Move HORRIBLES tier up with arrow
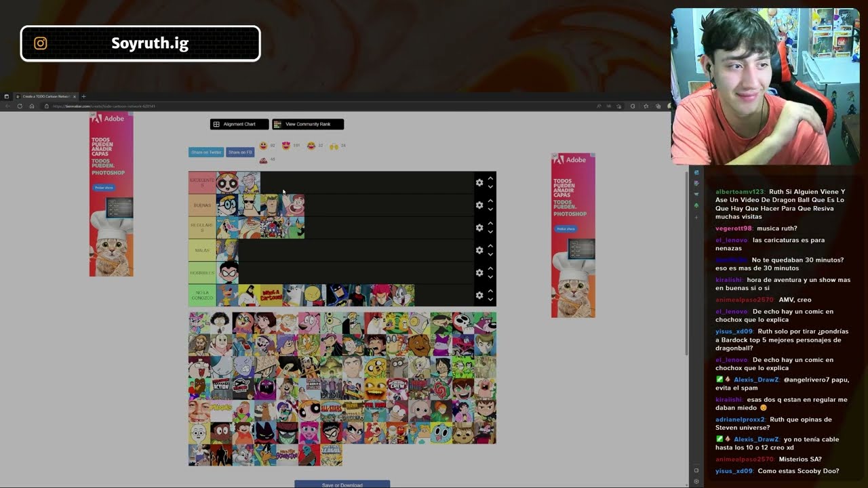Image resolution: width=868 pixels, height=488 pixels. (x=490, y=268)
